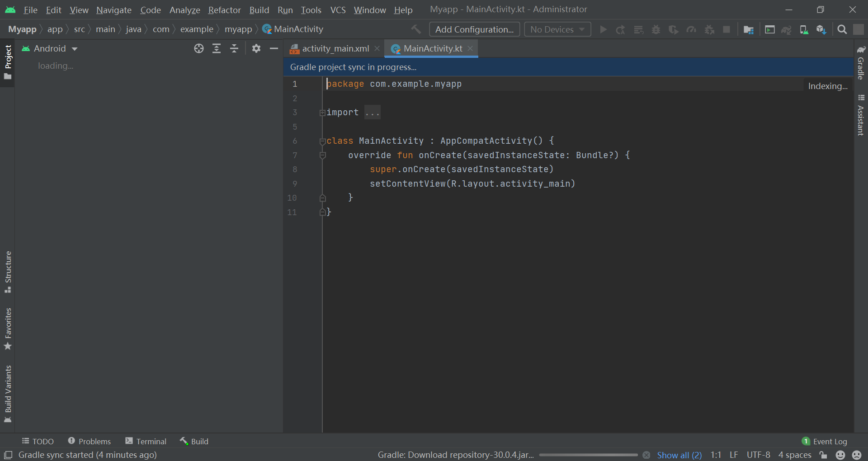Screen dimensions: 868x461
Task: Hide the Project panel with minus icon
Action: pyautogui.click(x=274, y=48)
